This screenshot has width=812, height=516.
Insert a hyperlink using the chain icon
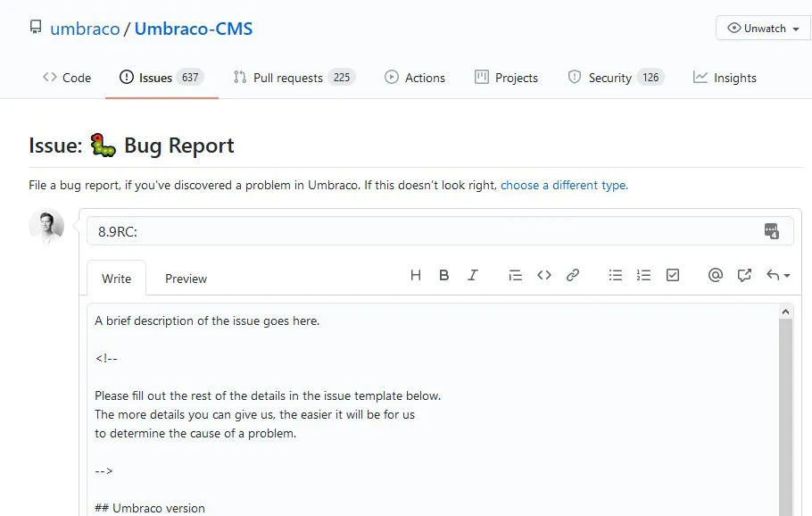(573, 275)
